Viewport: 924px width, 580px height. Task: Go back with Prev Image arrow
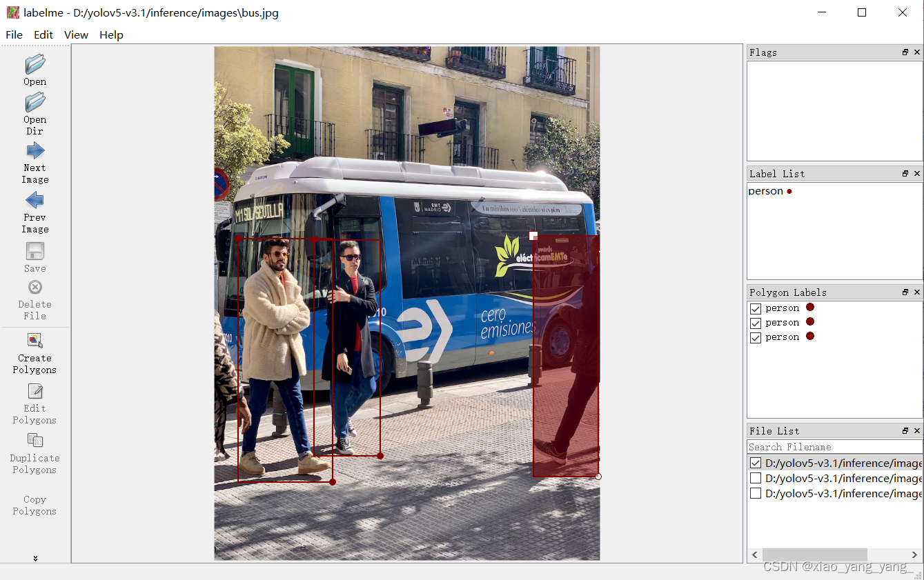tap(35, 201)
